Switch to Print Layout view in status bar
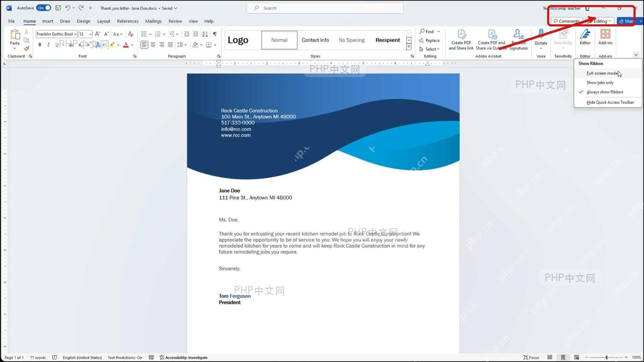The width and height of the screenshot is (644, 362). 563,357
